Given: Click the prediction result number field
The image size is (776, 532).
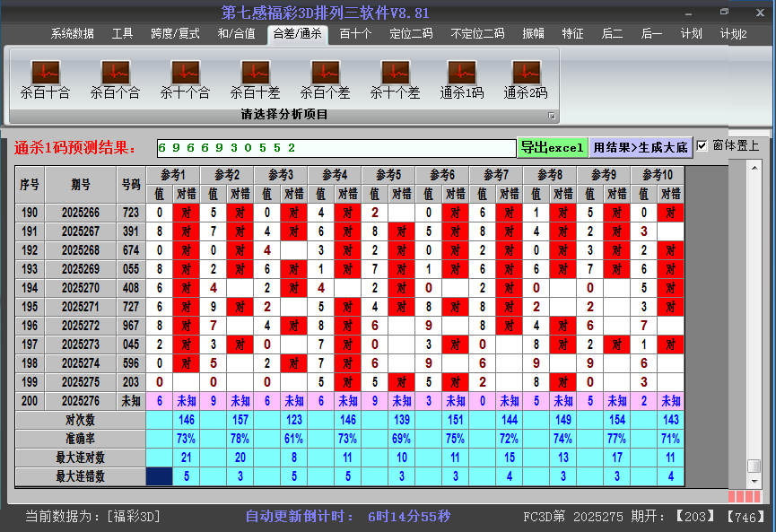Looking at the screenshot, I should click(x=336, y=148).
